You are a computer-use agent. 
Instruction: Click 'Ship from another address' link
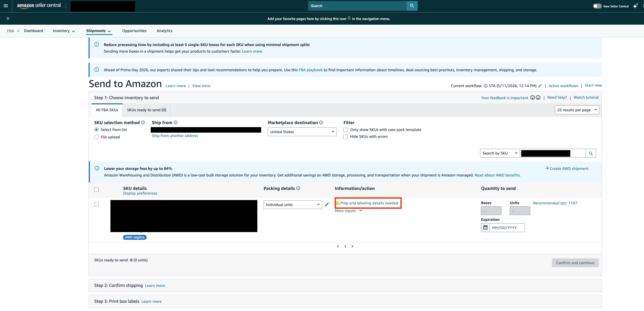(x=175, y=136)
